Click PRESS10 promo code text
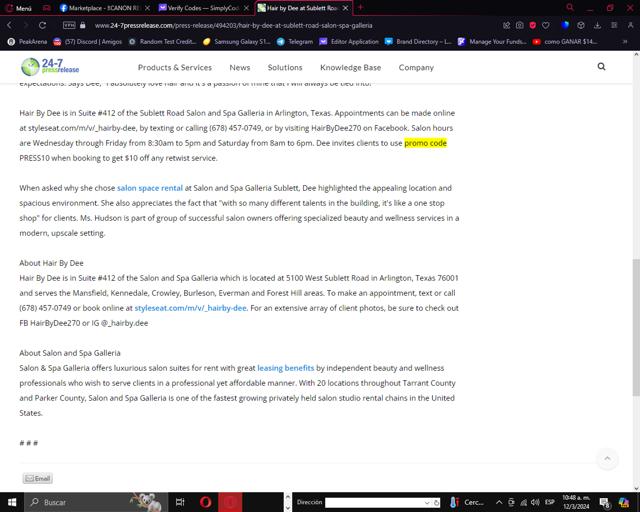The height and width of the screenshot is (512, 640). tap(34, 158)
